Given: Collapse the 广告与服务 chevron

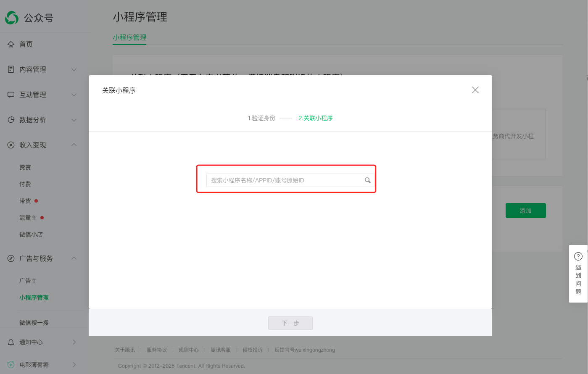Looking at the screenshot, I should point(74,258).
